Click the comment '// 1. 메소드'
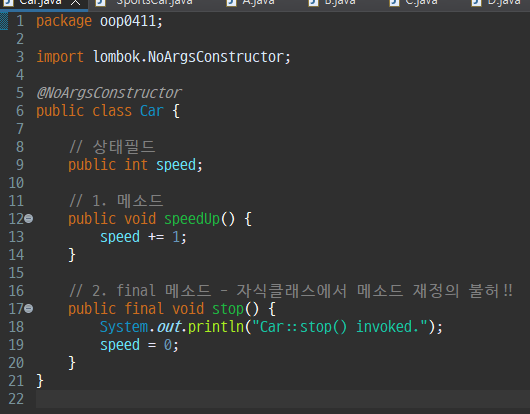The image size is (530, 414). [x=116, y=201]
